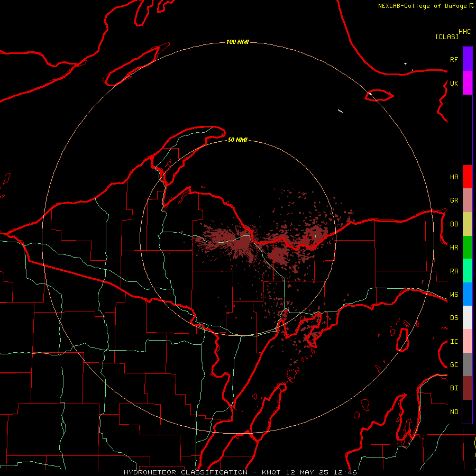The image size is (476, 476).
Task: Click the HA red legend swatch
Action: pyautogui.click(x=467, y=177)
